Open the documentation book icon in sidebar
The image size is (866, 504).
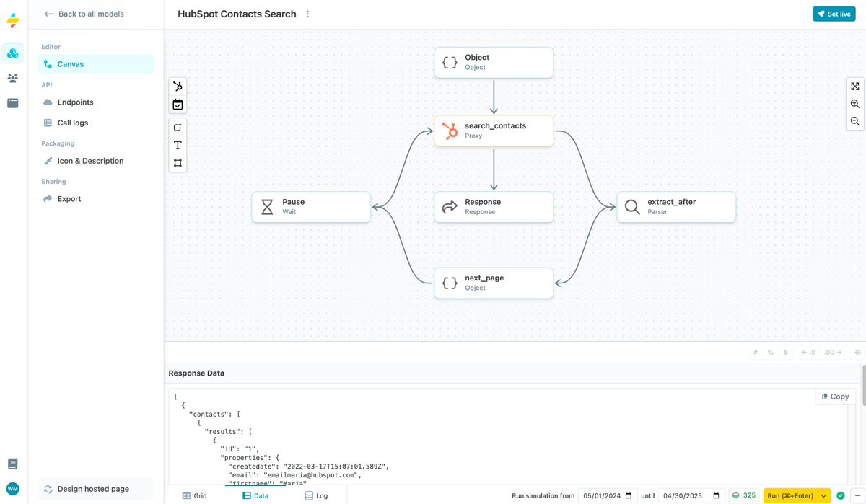(13, 464)
